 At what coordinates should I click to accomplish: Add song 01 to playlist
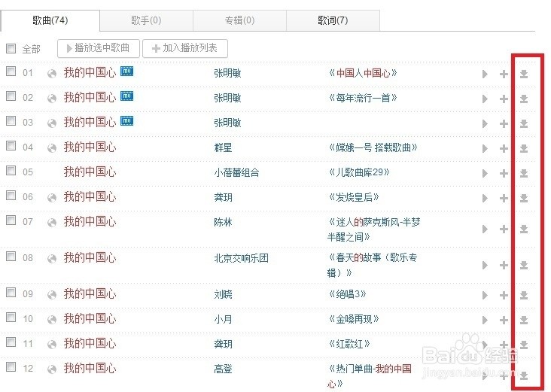[x=504, y=74]
